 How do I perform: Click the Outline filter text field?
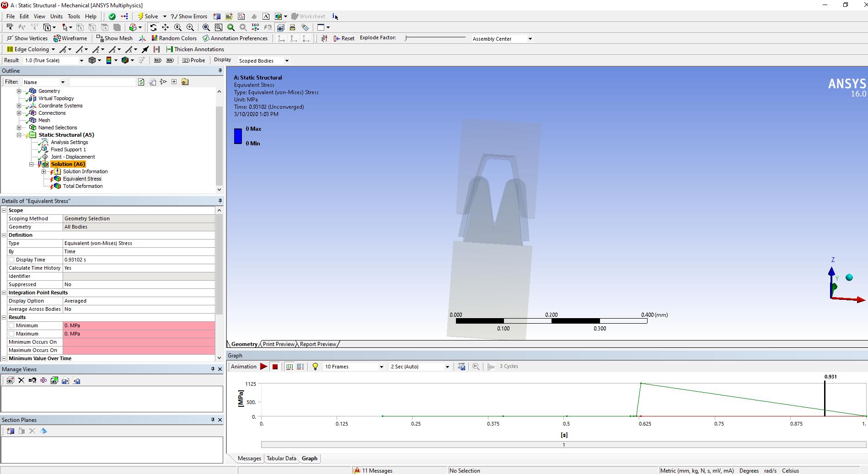103,82
